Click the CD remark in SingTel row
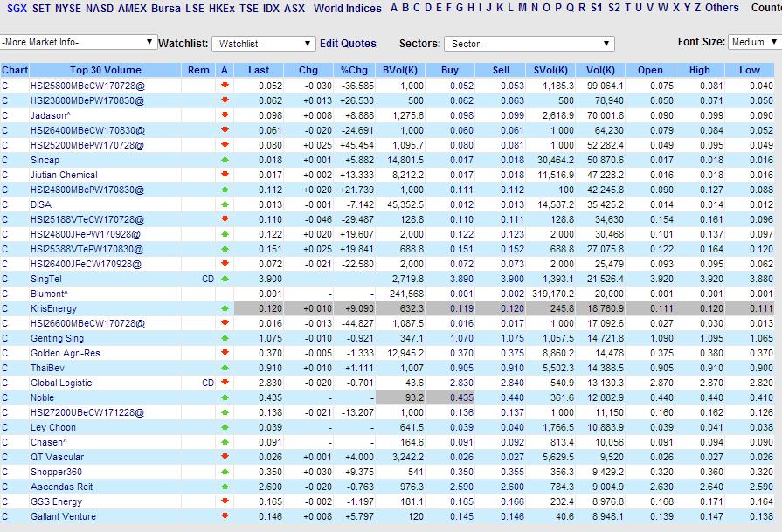The image size is (782, 532). [x=207, y=279]
